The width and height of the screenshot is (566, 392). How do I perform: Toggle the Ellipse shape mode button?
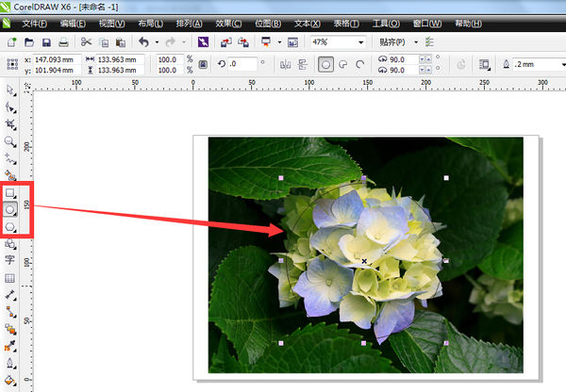click(325, 66)
